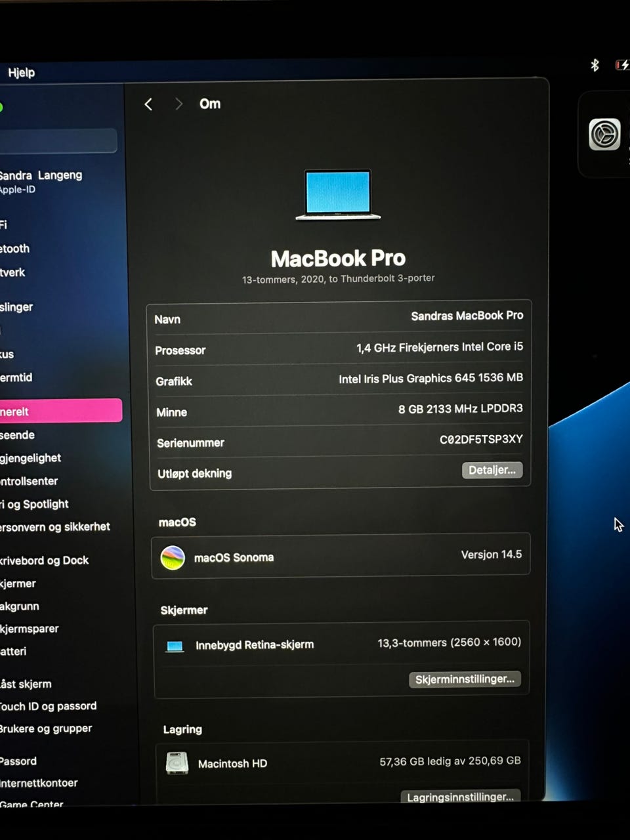Image resolution: width=630 pixels, height=840 pixels.
Task: Select the Batteri sidebar item
Action: (13, 652)
